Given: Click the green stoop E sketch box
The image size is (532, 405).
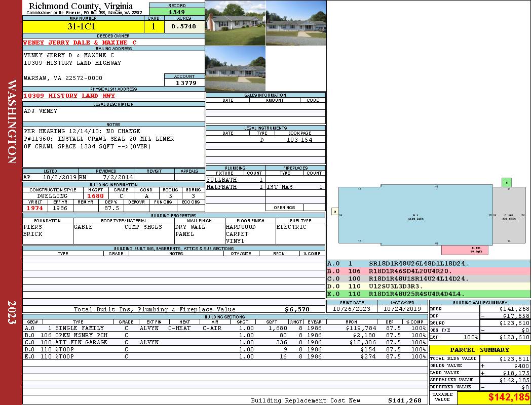Looking at the screenshot, I should tap(507, 182).
